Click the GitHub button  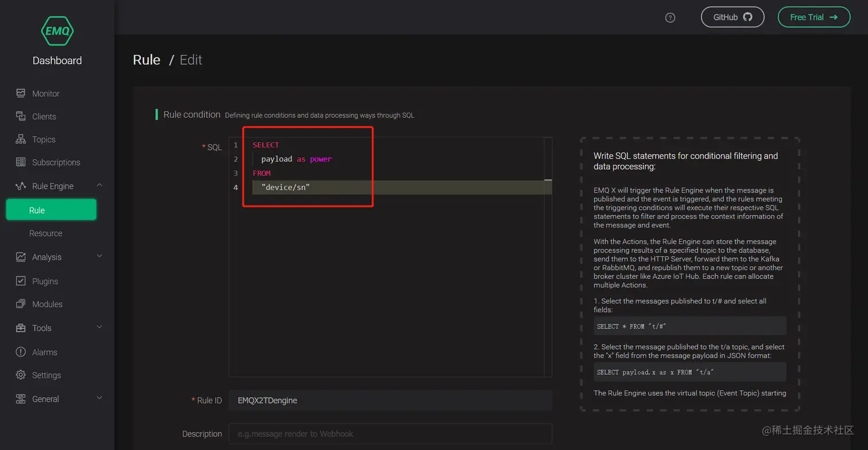(x=733, y=17)
